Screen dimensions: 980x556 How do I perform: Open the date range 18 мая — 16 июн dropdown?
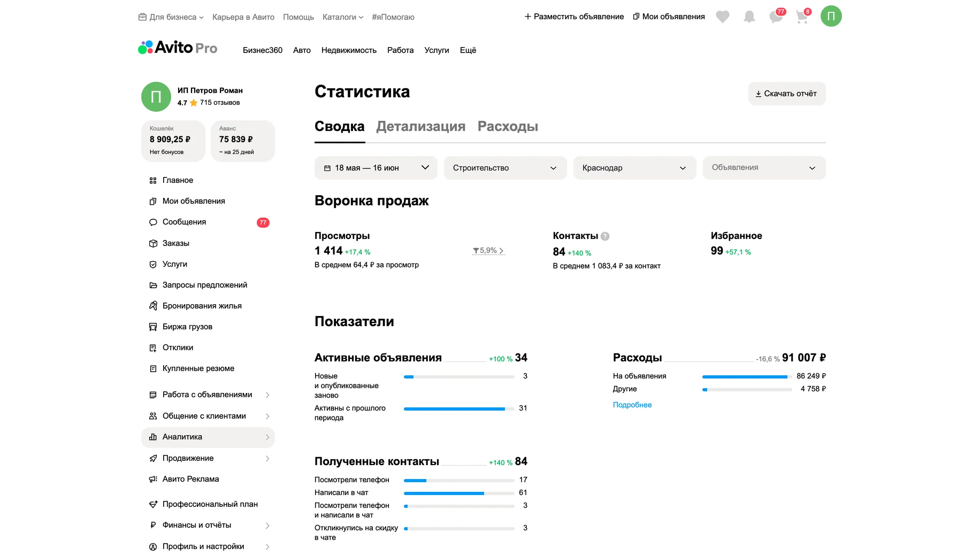376,168
